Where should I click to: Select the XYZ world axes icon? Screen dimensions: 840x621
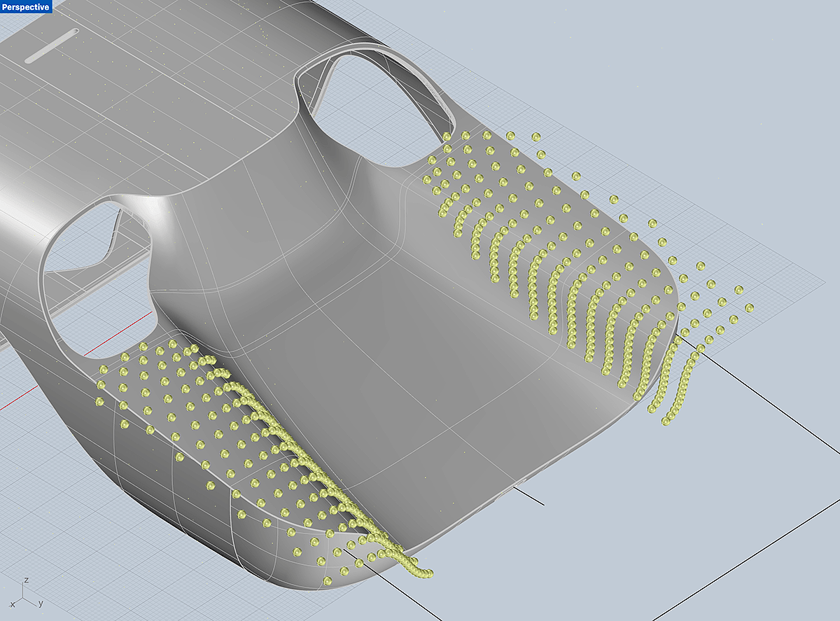point(26,592)
